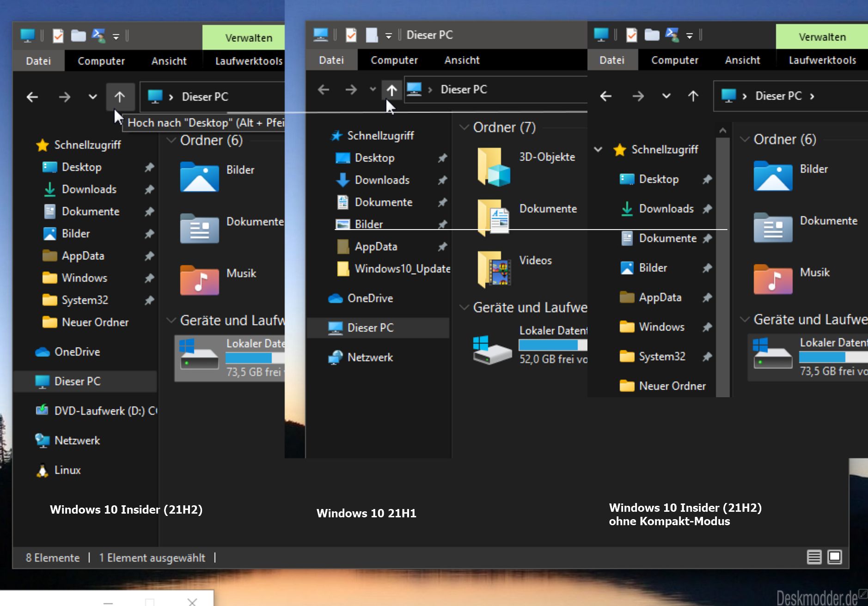The height and width of the screenshot is (606, 868).
Task: Collapse Ordner (7) group in 21H1 window
Action: [x=465, y=127]
